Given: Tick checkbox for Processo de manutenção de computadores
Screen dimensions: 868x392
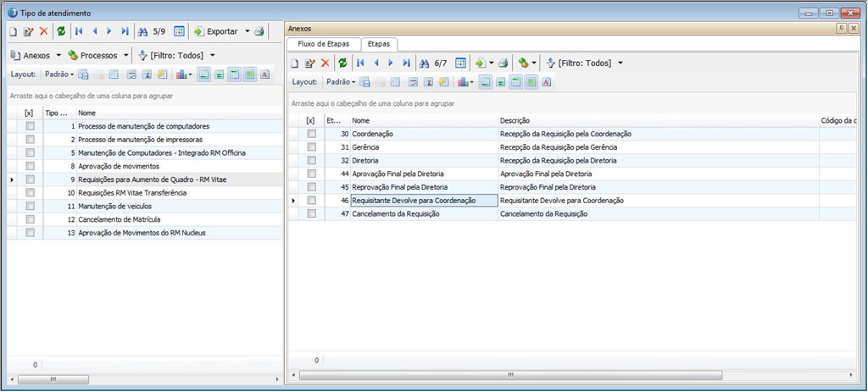Looking at the screenshot, I should pos(30,126).
